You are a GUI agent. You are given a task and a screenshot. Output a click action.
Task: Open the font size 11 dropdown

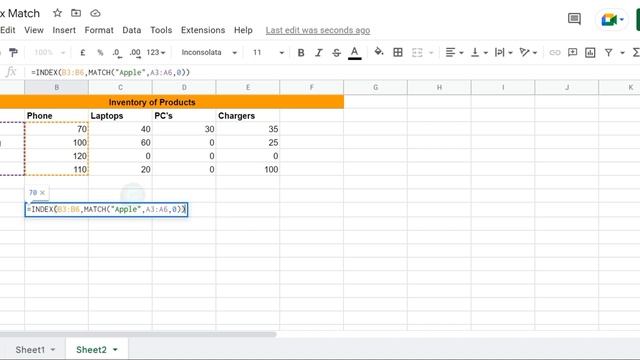coord(268,52)
